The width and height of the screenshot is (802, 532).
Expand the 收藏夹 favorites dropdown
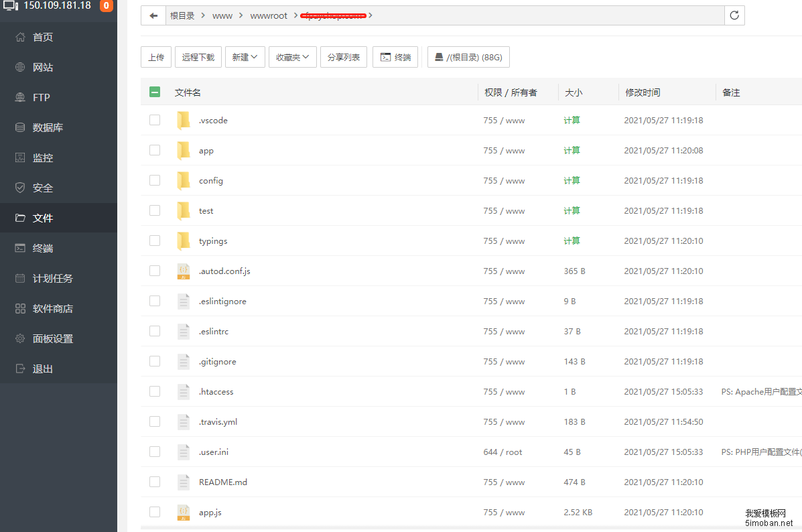tap(293, 58)
